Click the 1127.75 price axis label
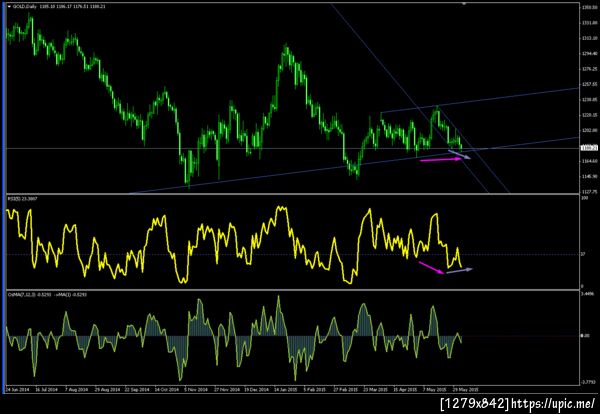Viewport: 600px width, 414px height. pos(589,192)
